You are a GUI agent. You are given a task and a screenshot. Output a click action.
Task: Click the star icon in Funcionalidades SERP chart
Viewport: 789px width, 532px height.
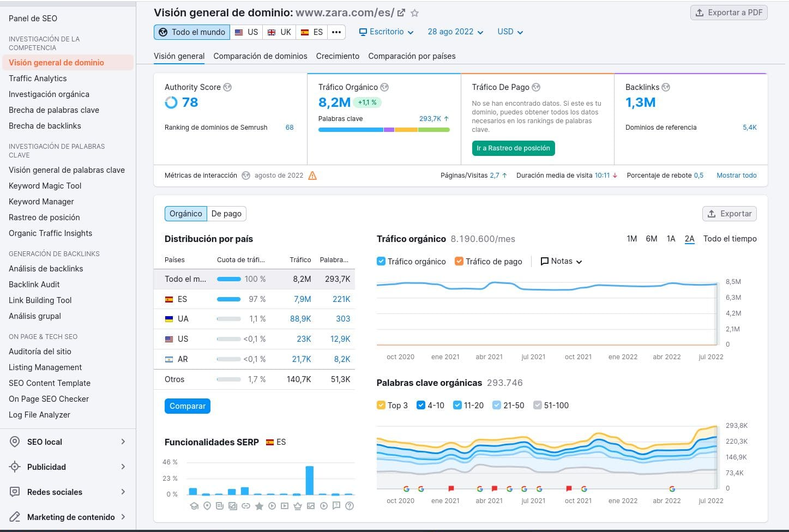(x=259, y=506)
